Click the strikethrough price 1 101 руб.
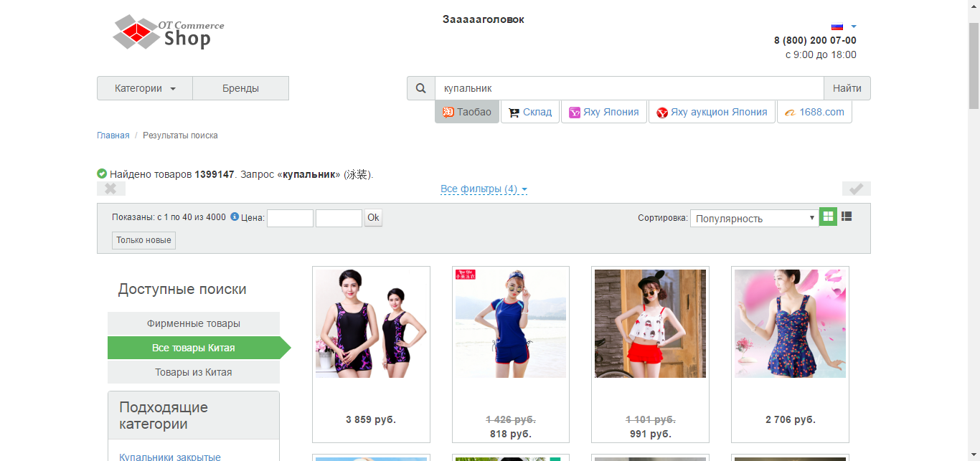The image size is (980, 461). coord(650,419)
